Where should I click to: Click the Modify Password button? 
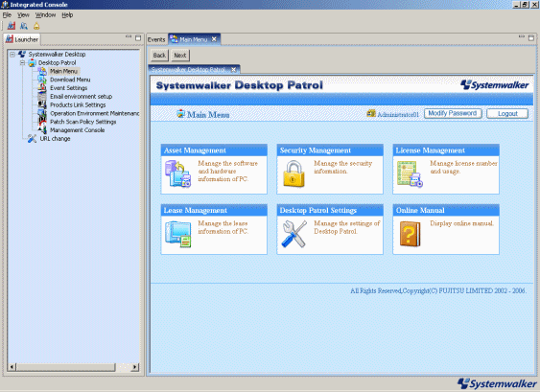pos(453,113)
